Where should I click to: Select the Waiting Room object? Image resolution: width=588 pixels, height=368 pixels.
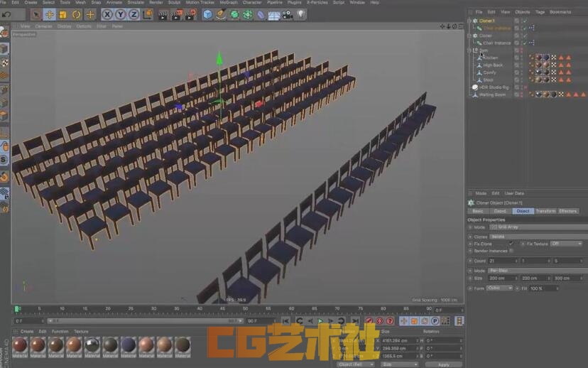[x=492, y=94]
